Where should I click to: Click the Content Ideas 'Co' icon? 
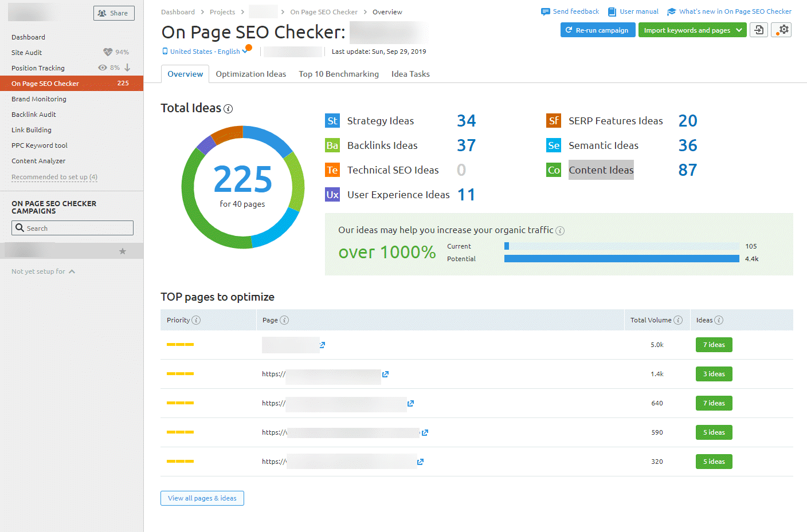point(554,170)
